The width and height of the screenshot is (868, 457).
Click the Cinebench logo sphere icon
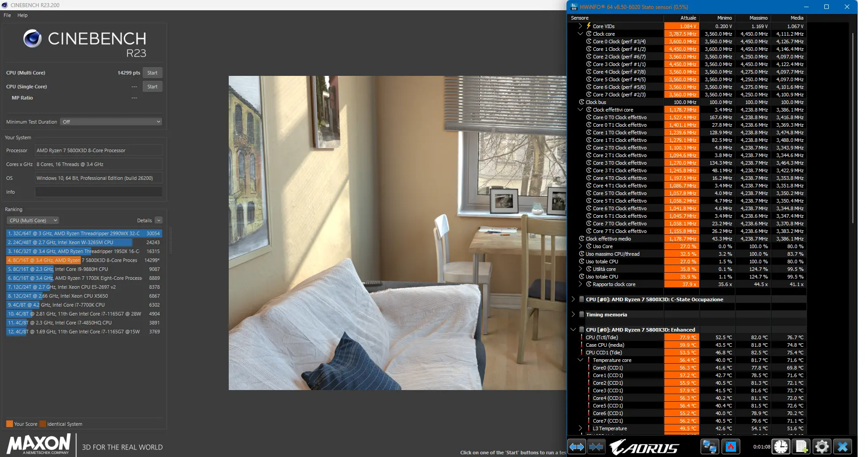(x=32, y=39)
